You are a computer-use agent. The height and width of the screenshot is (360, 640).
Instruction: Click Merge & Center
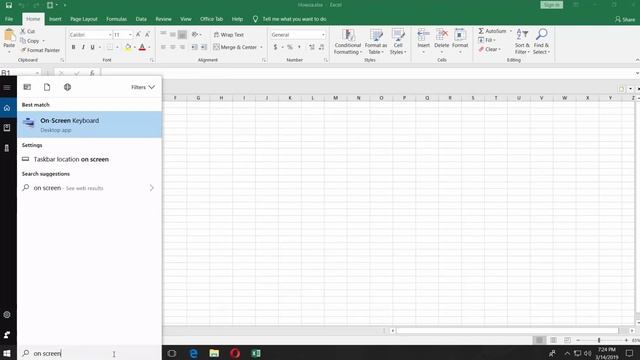[x=235, y=47]
